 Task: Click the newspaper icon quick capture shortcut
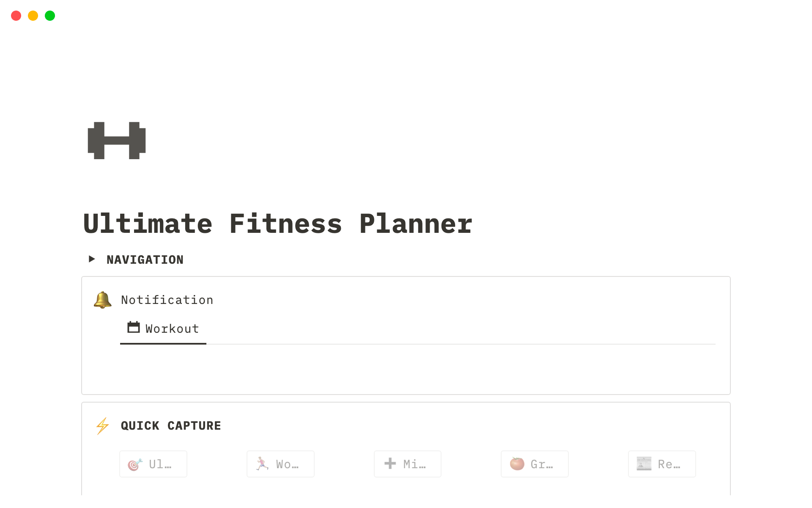coord(644,464)
